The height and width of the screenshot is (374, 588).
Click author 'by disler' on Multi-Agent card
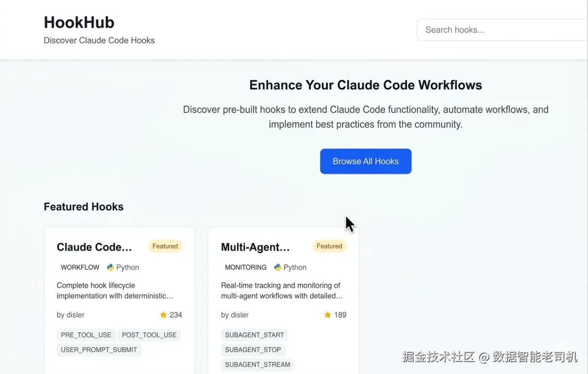(235, 315)
